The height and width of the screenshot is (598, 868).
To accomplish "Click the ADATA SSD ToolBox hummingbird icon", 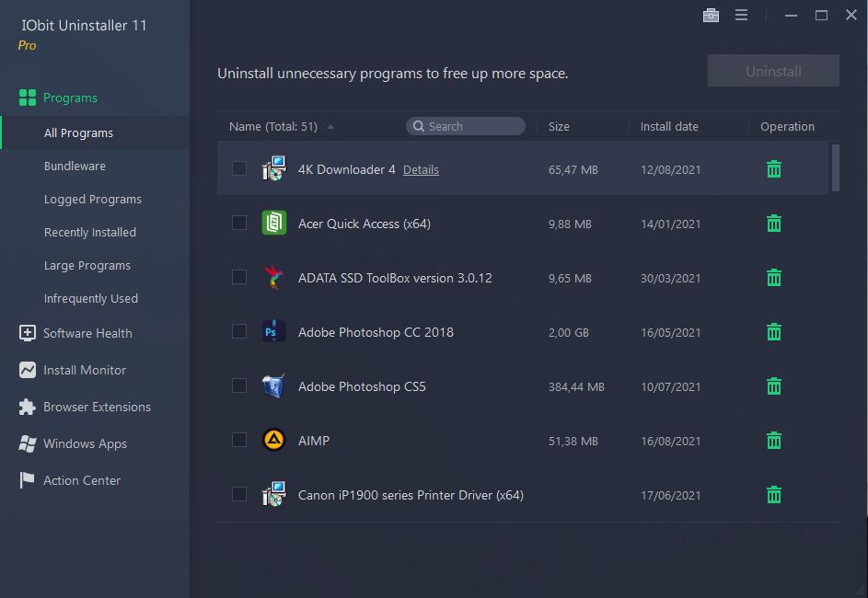I will pos(274,277).
